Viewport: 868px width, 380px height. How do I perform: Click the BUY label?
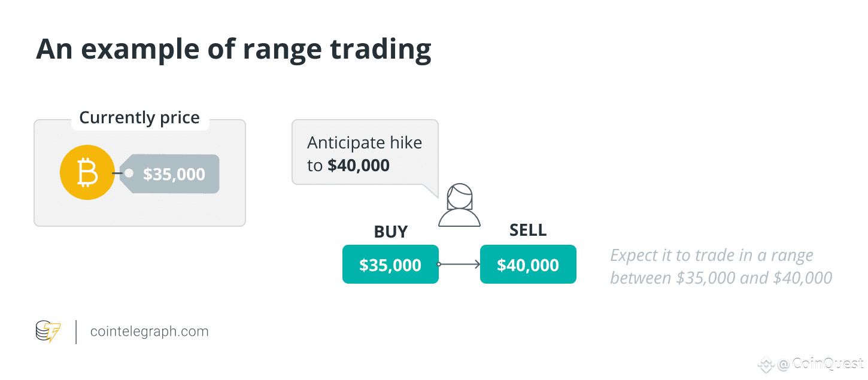click(391, 232)
